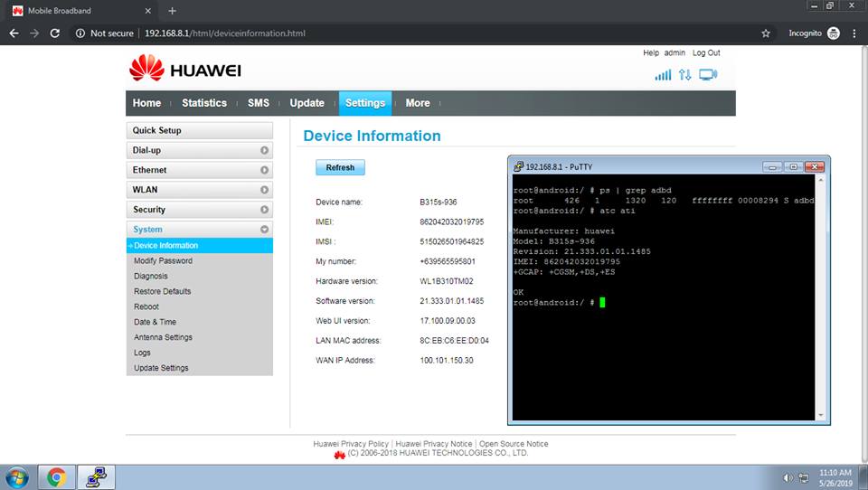Click the PuTTY scrollbar up arrow
Image resolution: width=868 pixels, height=490 pixels.
pyautogui.click(x=821, y=180)
